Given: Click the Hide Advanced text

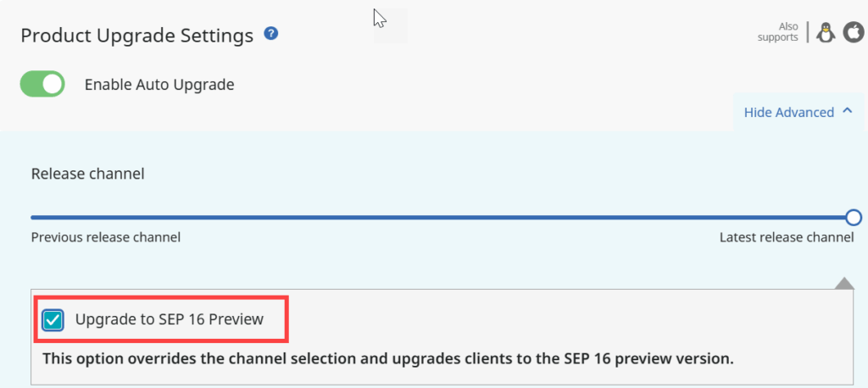Looking at the screenshot, I should [789, 113].
